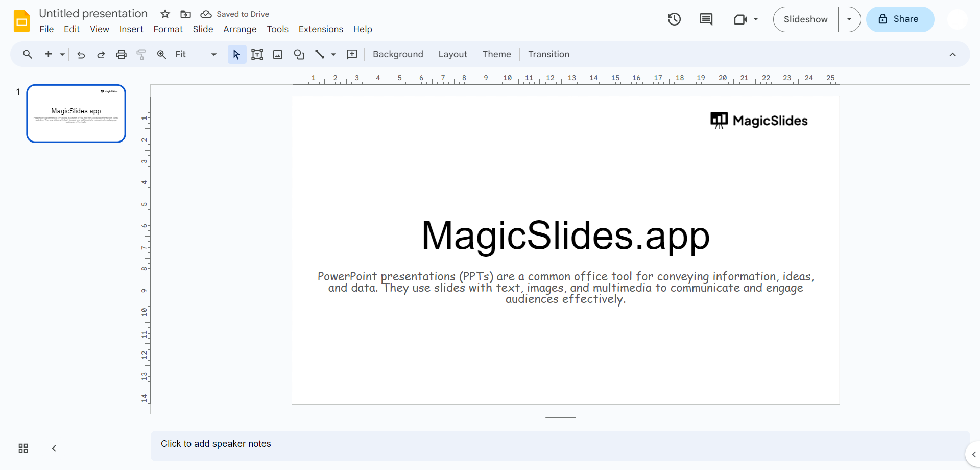Open version history clock icon
Viewport: 980px width, 470px height.
674,19
